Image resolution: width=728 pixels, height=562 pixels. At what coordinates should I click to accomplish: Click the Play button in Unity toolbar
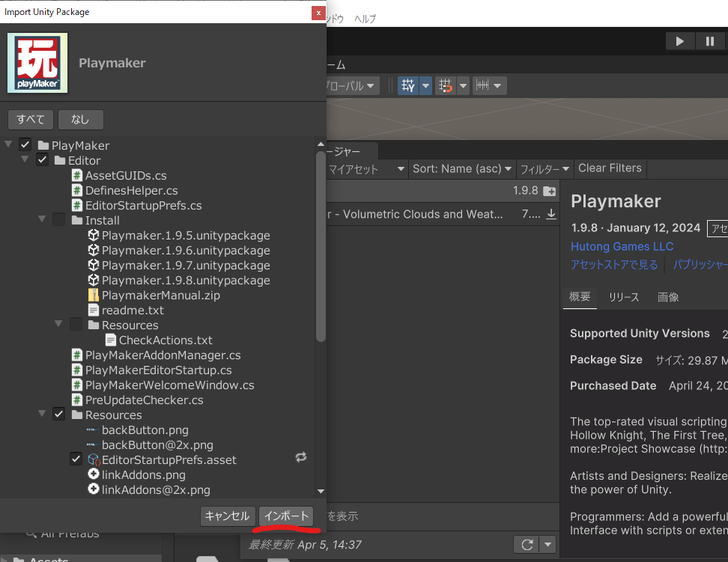[x=680, y=41]
